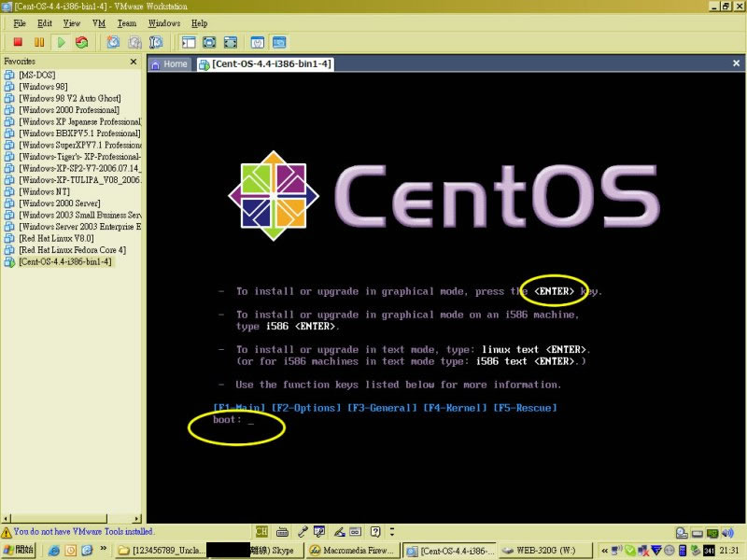Click the Favorites scrollbar right arrow
The image size is (747, 560).
pyautogui.click(x=137, y=518)
